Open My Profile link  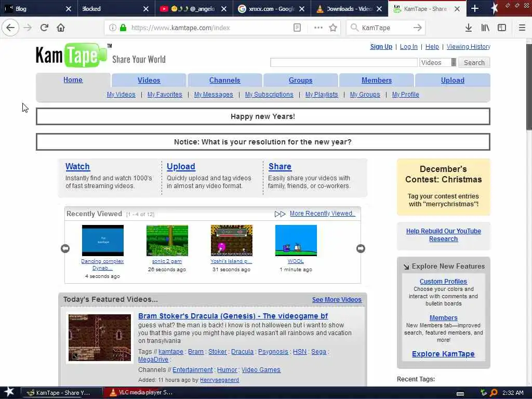coord(405,95)
